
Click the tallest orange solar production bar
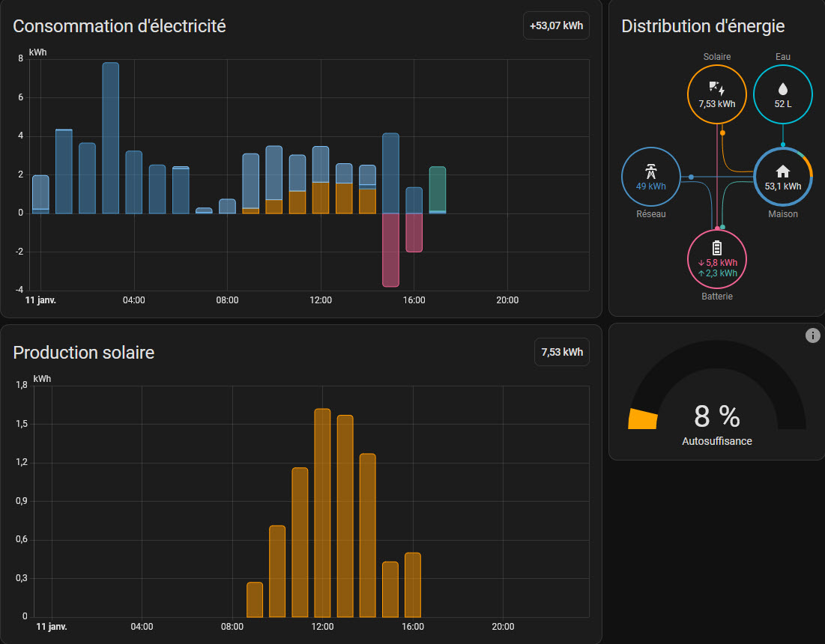(322, 512)
